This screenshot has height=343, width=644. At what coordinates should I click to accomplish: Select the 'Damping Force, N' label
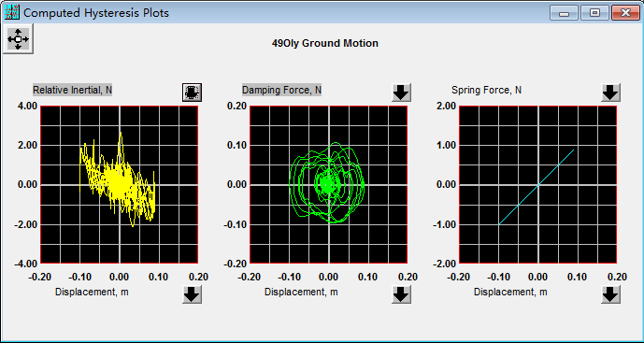pos(281,90)
